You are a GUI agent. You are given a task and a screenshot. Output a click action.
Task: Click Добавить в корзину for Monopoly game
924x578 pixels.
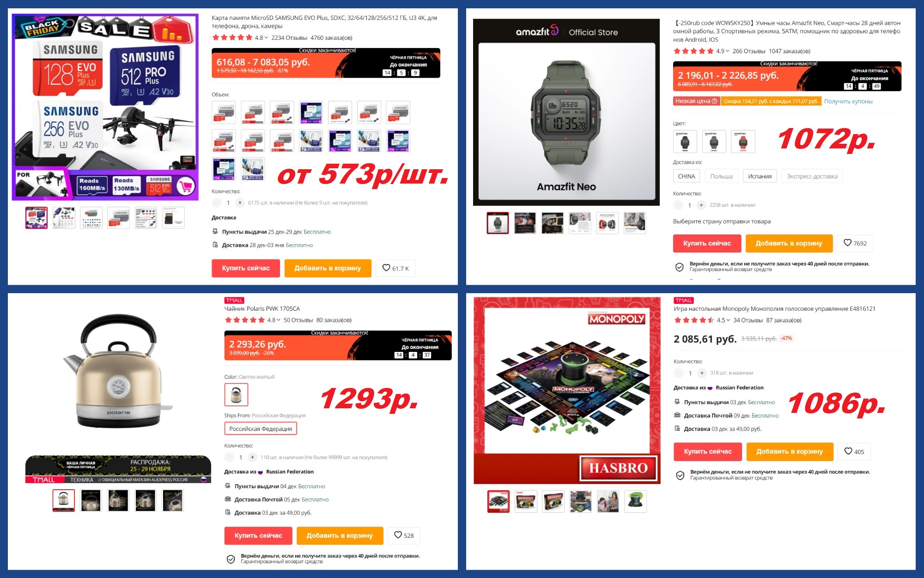click(790, 451)
